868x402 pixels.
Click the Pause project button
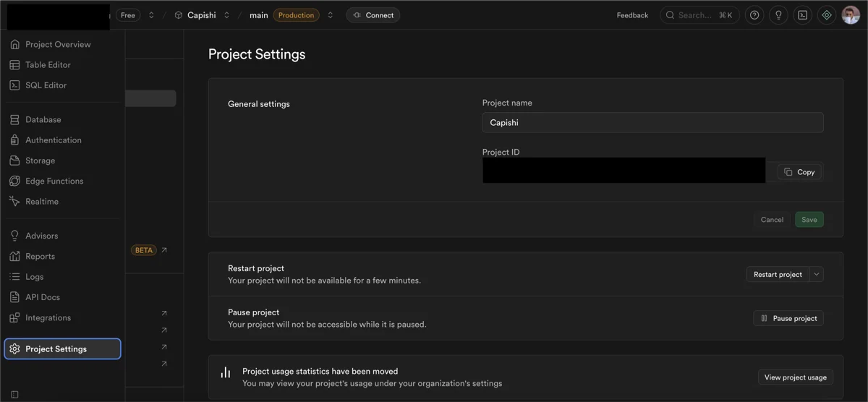(788, 318)
